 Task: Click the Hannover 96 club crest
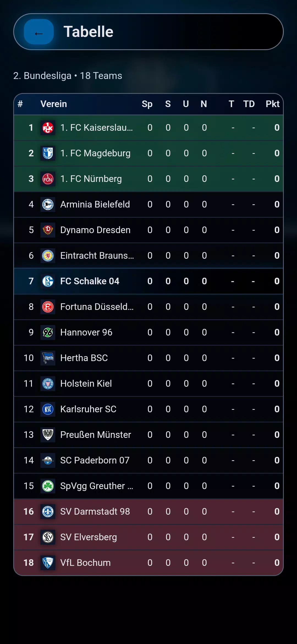click(48, 332)
